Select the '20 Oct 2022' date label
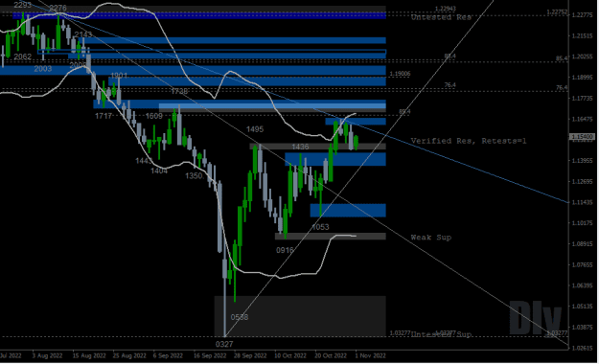The height and width of the screenshot is (364, 599). [x=331, y=355]
